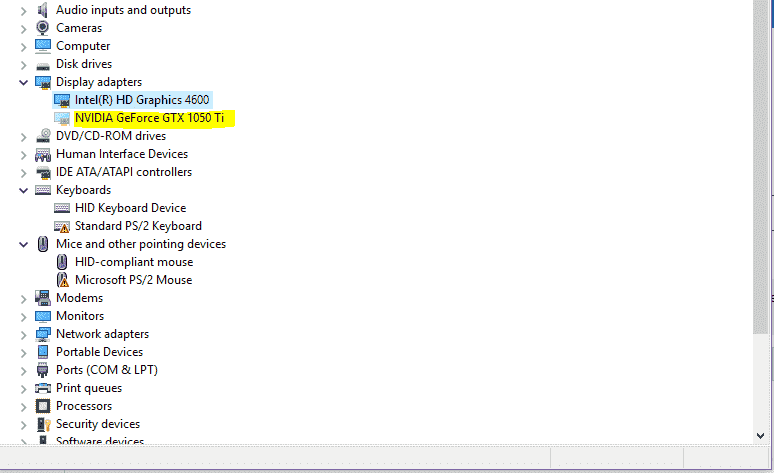Viewport: 774px width, 473px height.
Task: Select the Disk drives label
Action: click(84, 64)
